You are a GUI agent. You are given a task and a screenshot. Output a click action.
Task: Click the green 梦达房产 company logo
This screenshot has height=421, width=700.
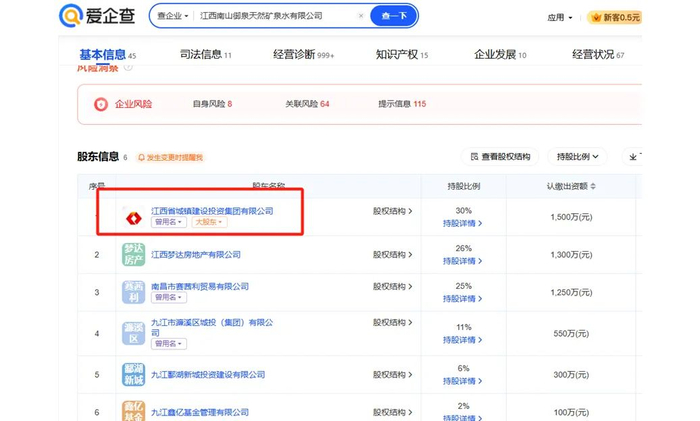[132, 255]
